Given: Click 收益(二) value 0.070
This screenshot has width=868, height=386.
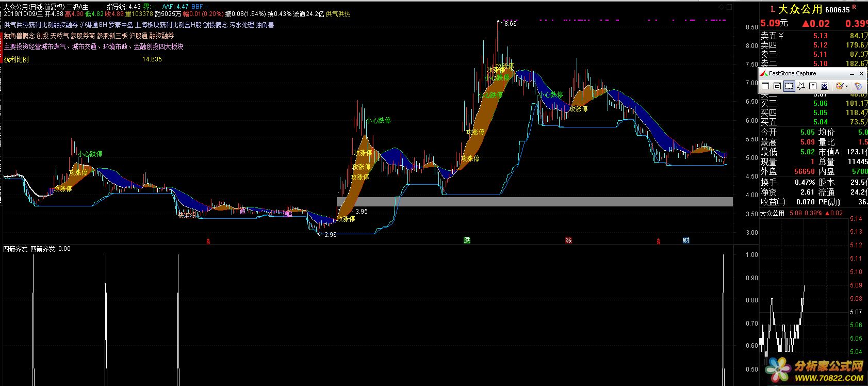Looking at the screenshot, I should pos(805,202).
